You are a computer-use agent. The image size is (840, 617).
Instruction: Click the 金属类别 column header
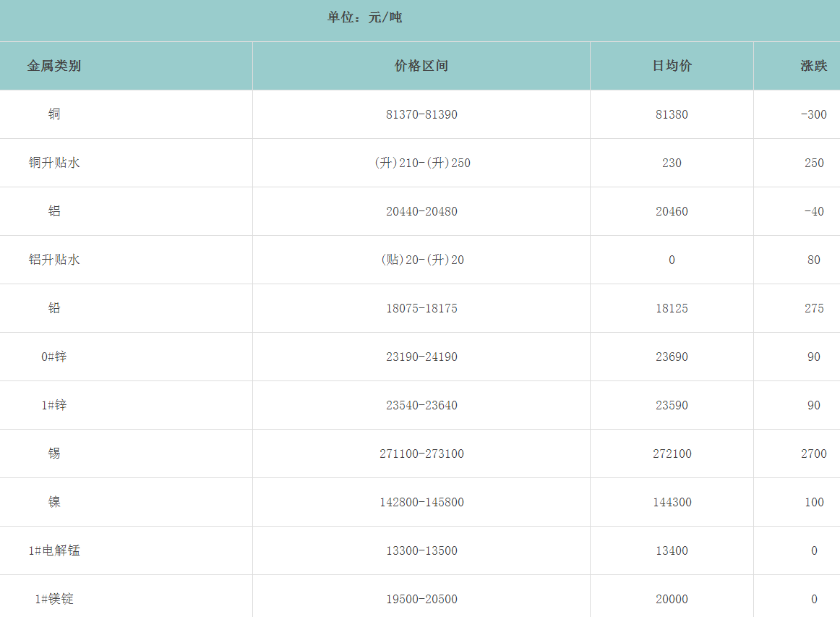coord(54,66)
